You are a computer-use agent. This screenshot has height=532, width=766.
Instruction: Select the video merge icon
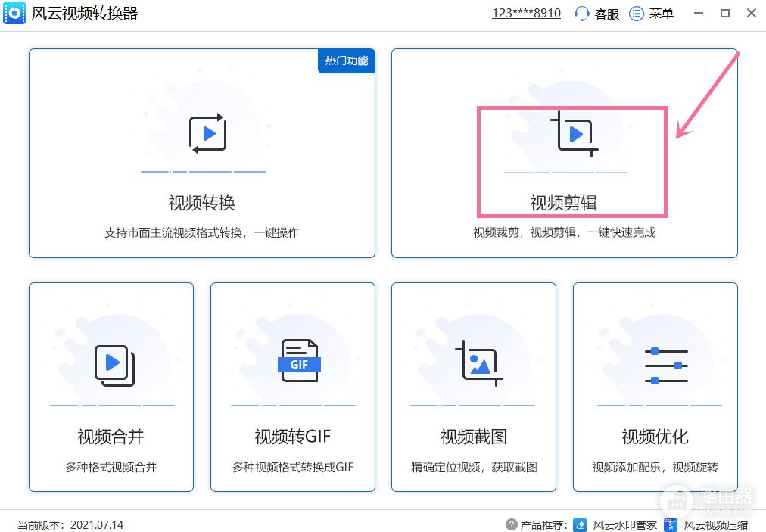pyautogui.click(x=114, y=365)
